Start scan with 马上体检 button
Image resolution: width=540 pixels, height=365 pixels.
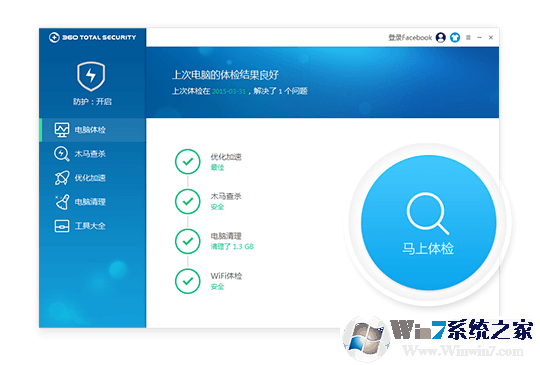coord(428,223)
